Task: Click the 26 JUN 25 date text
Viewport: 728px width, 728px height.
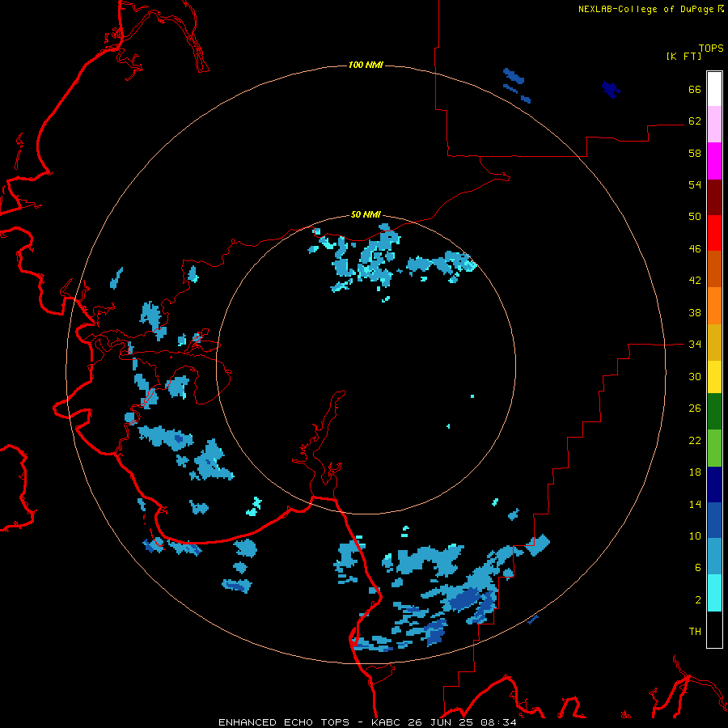Action: tap(442, 722)
